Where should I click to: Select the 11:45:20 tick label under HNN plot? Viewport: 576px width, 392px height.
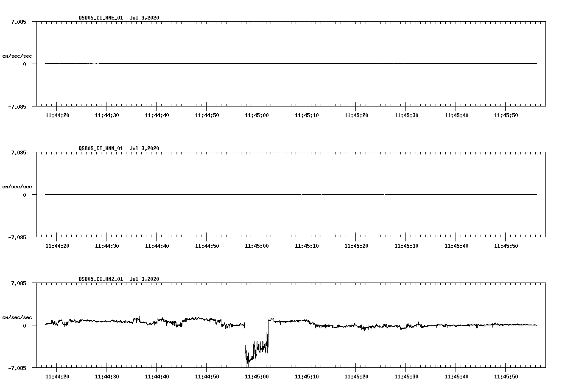356,246
